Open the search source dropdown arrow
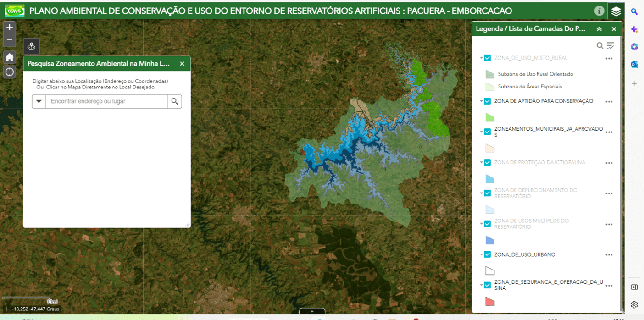Image resolution: width=644 pixels, height=320 pixels. 39,101
